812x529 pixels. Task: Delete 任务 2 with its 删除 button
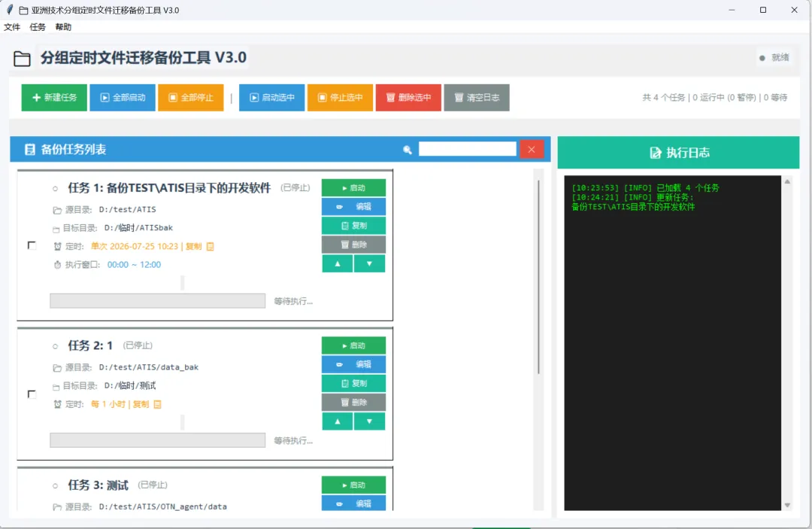[x=353, y=402]
